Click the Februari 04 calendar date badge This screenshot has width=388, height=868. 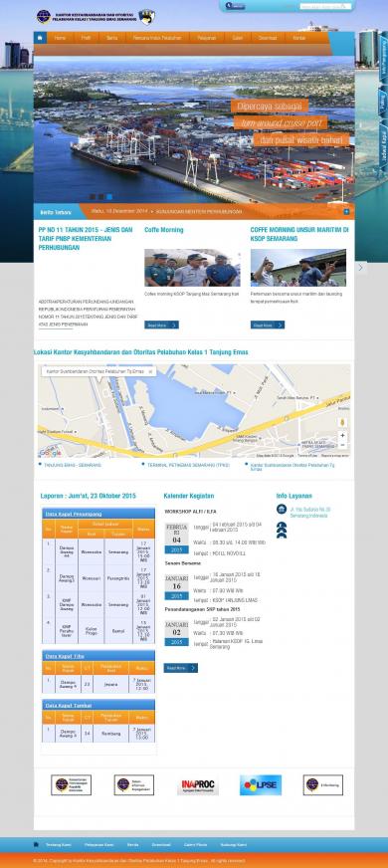(x=176, y=539)
